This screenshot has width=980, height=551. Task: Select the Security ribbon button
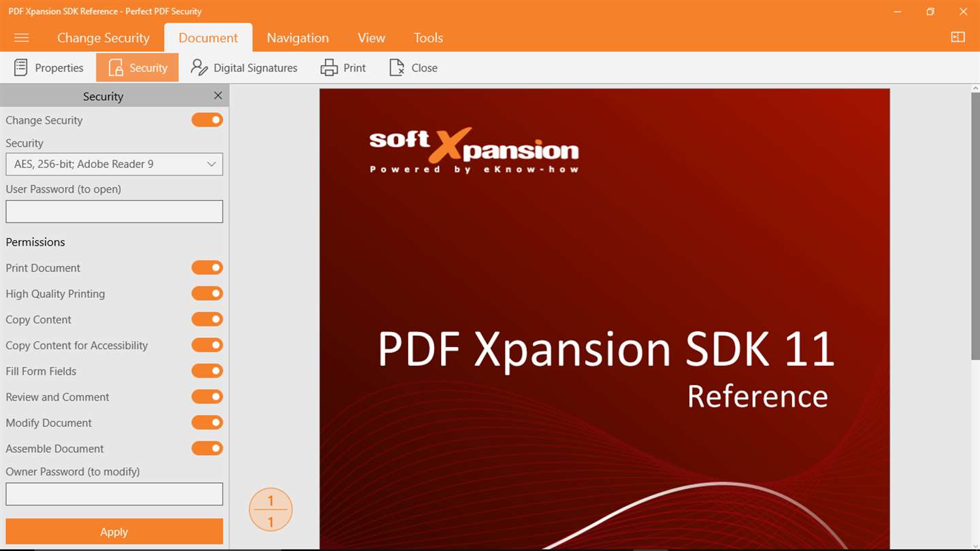coord(137,68)
